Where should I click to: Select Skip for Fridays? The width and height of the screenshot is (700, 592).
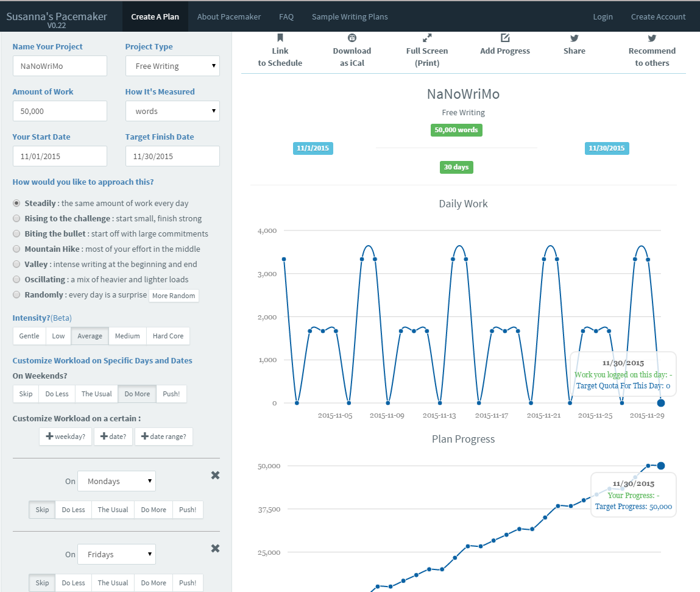[x=43, y=583]
